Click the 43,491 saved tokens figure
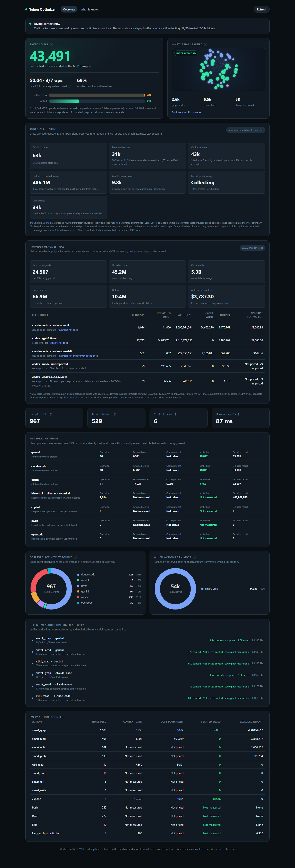This screenshot has height=868, width=295. point(50,56)
